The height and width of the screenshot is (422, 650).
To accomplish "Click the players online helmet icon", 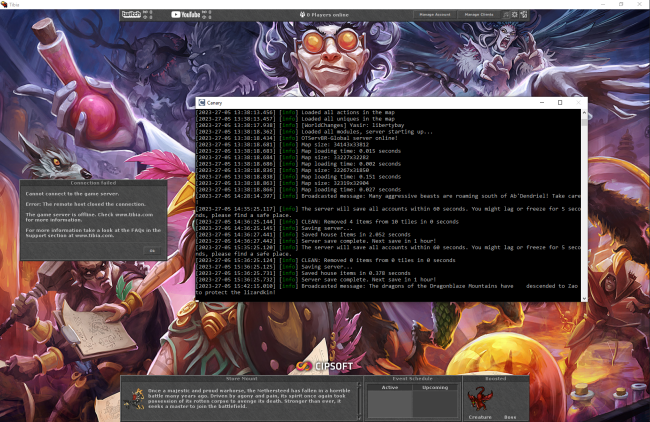I will point(302,15).
